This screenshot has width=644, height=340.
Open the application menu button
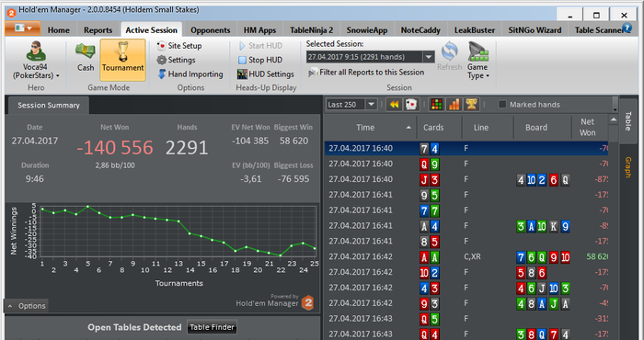[23, 28]
